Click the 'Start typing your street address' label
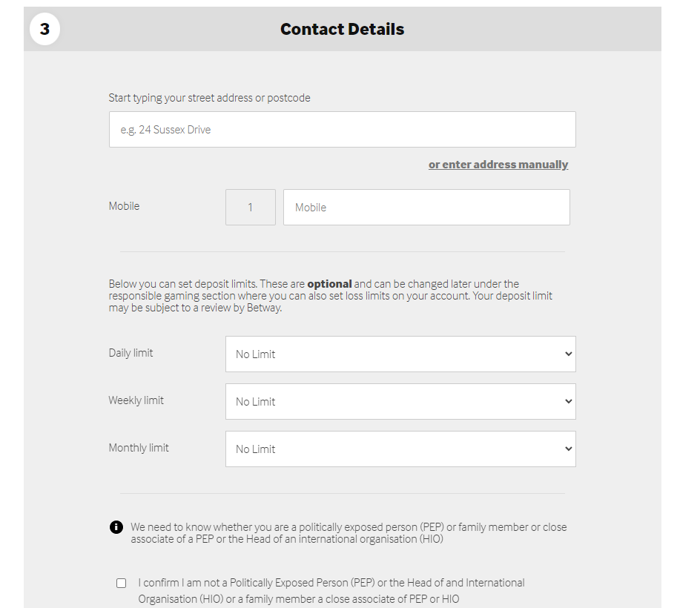The image size is (700, 608). pyautogui.click(x=209, y=98)
